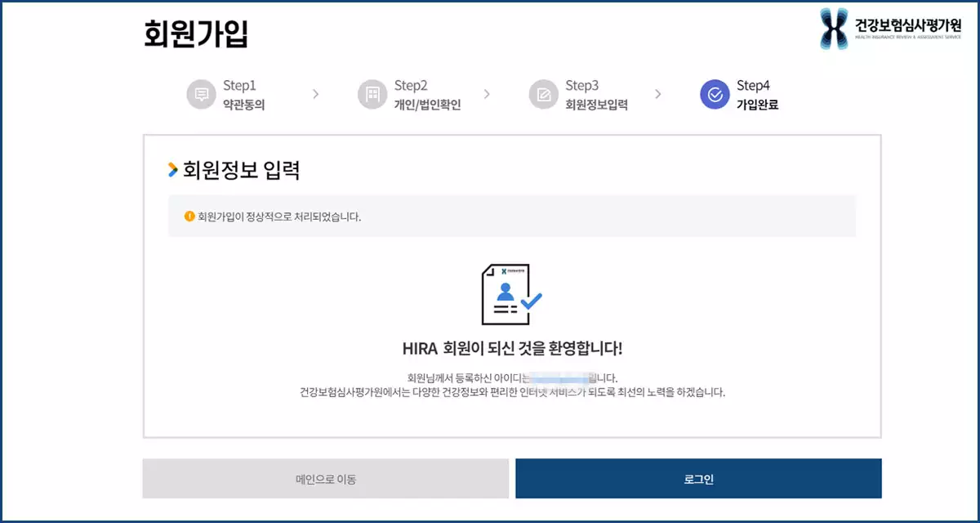Select the Step1 약관동의 speech bubble icon
980x523 pixels.
pos(203,92)
